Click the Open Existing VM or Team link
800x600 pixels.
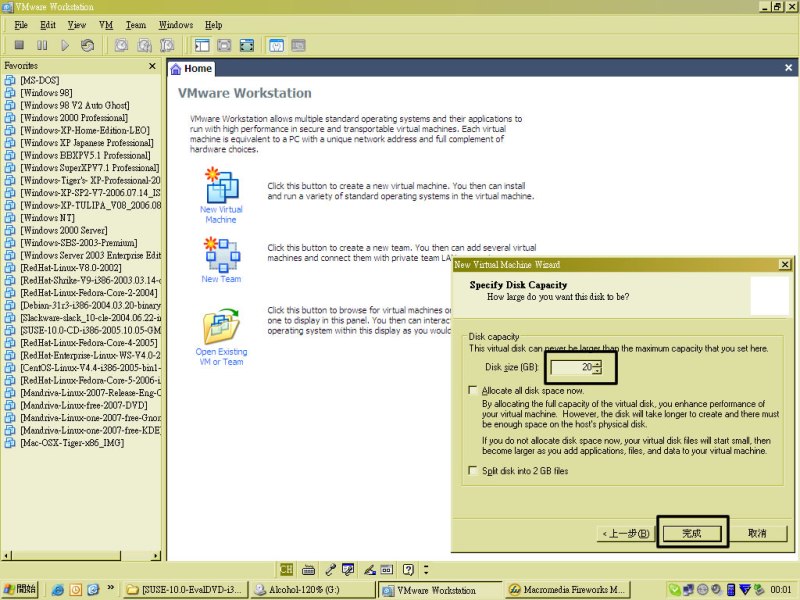pyautogui.click(x=221, y=357)
